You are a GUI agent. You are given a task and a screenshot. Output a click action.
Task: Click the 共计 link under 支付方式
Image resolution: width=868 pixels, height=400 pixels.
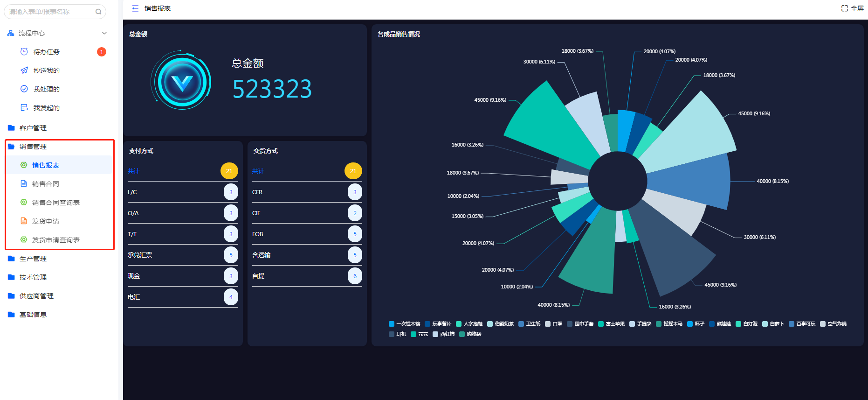[134, 171]
